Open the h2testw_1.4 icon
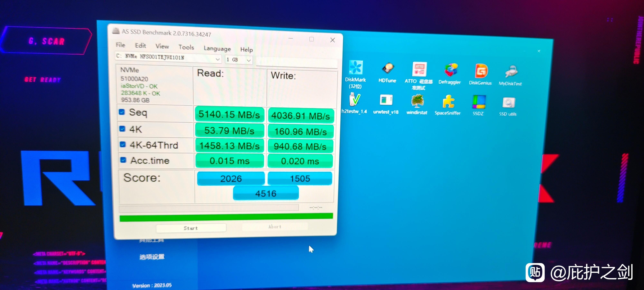Screen dimensions: 644x290 (x=355, y=99)
